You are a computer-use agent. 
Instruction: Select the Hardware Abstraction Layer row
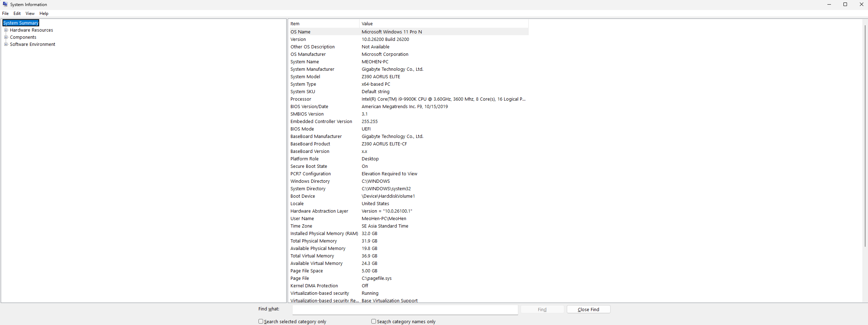pos(408,211)
